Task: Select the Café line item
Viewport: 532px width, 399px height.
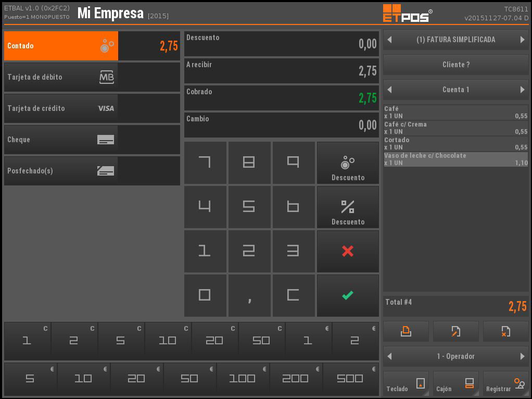Action: 456,113
